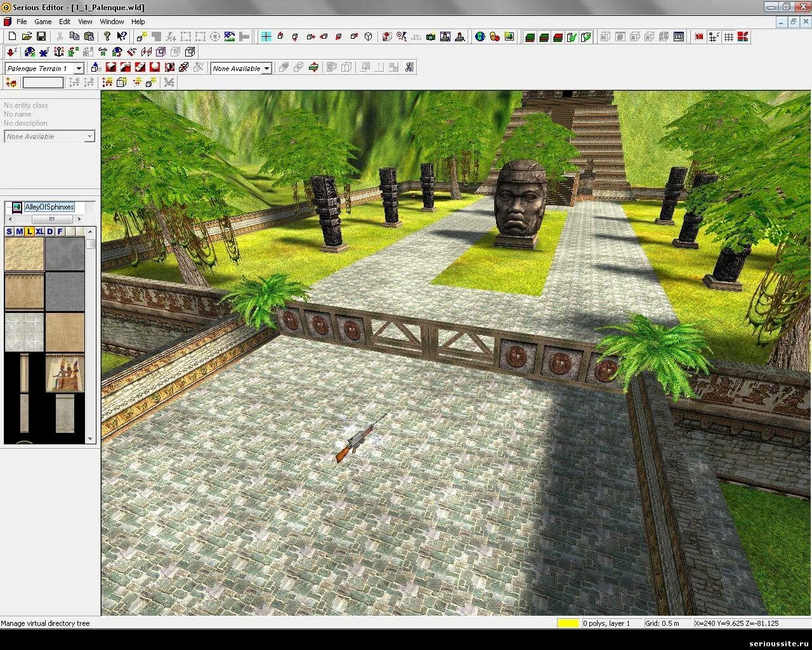Click the red anchor icon
Screen dimensions: 812x650
[59, 51]
